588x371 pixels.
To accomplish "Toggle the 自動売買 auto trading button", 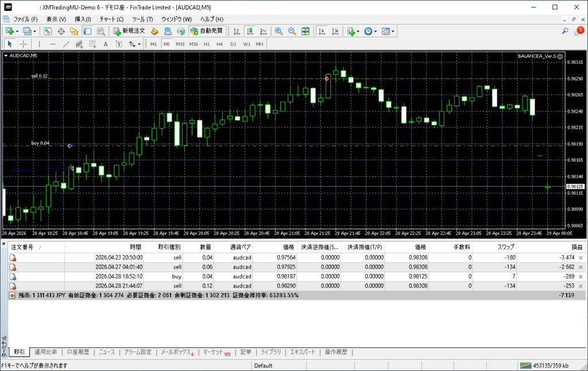I will click(206, 31).
